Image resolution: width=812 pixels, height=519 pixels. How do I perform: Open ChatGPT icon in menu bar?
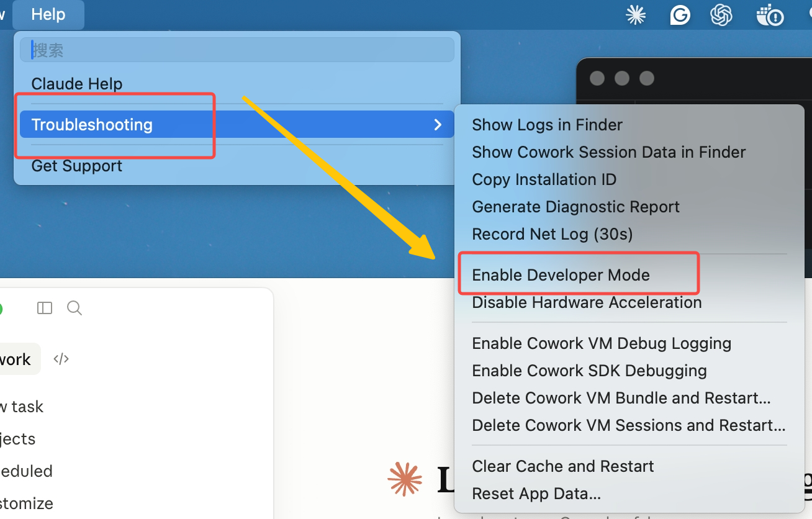click(x=721, y=15)
